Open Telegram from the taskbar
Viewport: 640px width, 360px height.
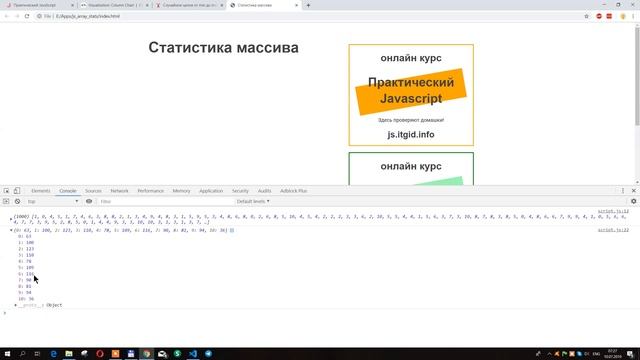208,353
